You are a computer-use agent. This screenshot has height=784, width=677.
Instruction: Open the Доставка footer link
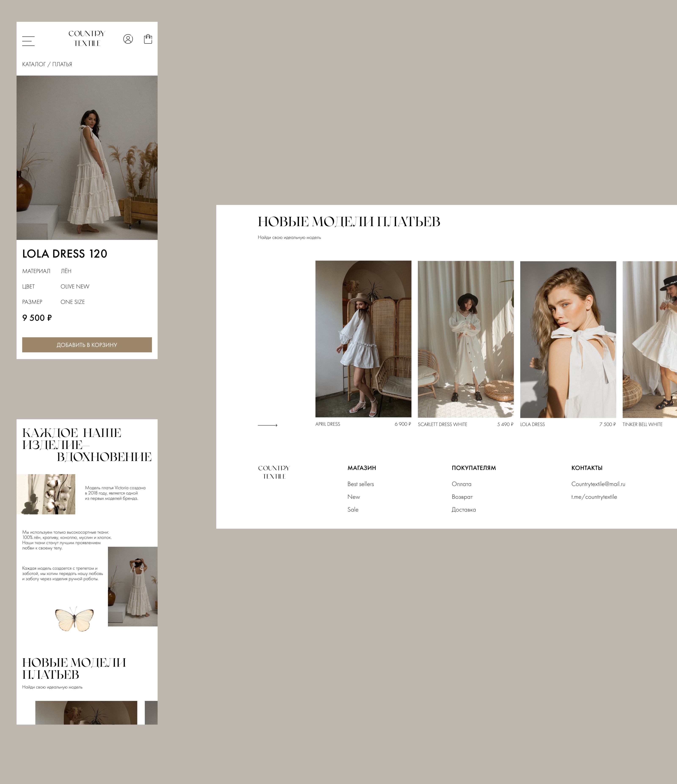[x=464, y=510]
